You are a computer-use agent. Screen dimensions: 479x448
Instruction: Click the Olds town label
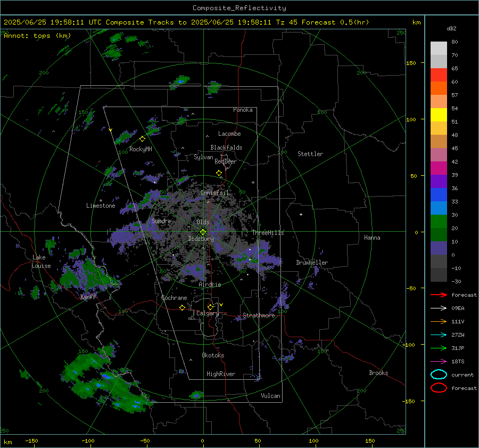click(x=203, y=222)
